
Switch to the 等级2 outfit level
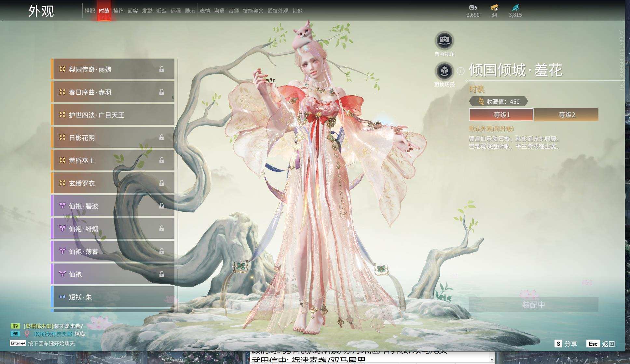567,115
